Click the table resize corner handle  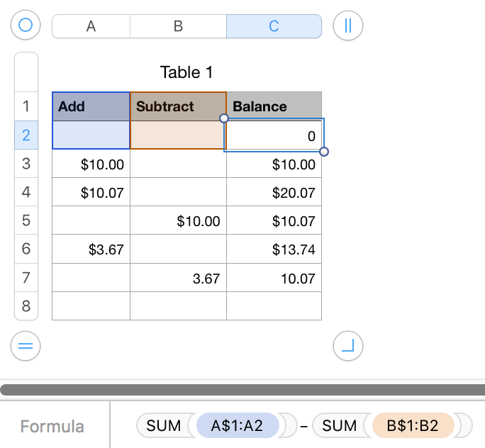coord(348,346)
